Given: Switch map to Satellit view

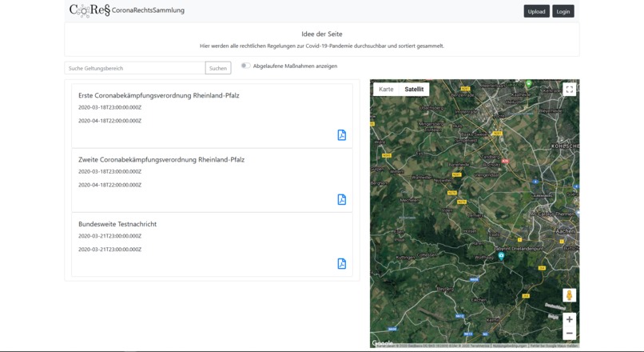Looking at the screenshot, I should [x=414, y=90].
